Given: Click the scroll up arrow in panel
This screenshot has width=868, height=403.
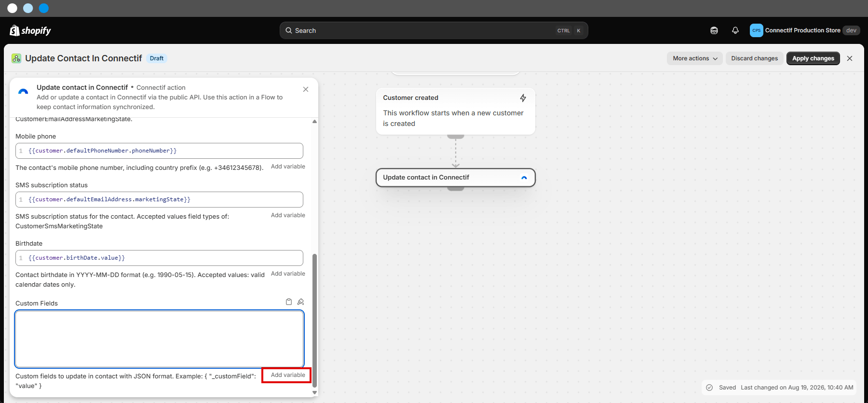Looking at the screenshot, I should pos(314,122).
